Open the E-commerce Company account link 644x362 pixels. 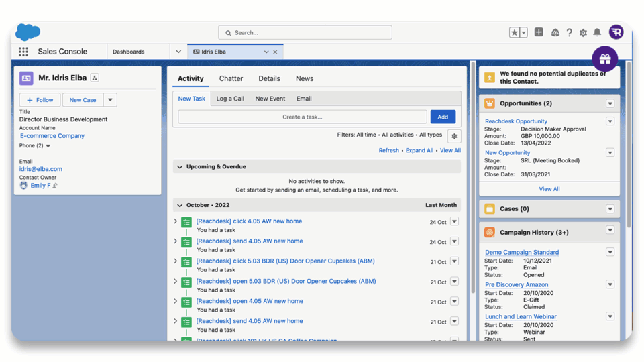52,136
